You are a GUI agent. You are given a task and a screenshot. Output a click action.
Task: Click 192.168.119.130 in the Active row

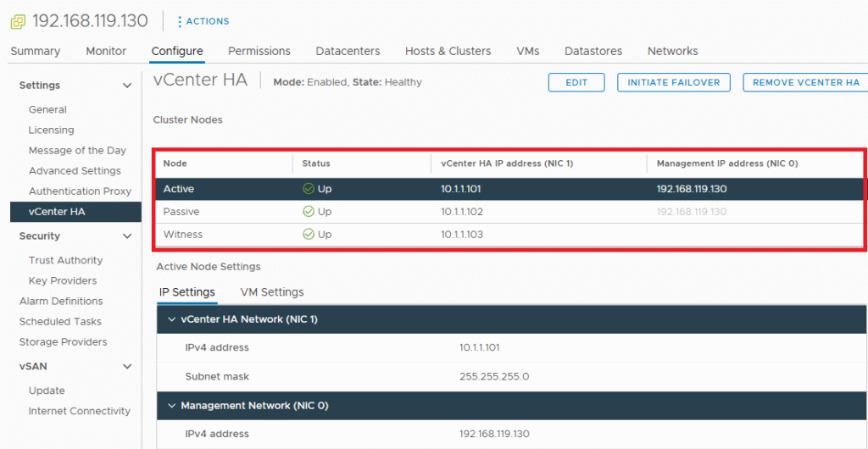(692, 189)
